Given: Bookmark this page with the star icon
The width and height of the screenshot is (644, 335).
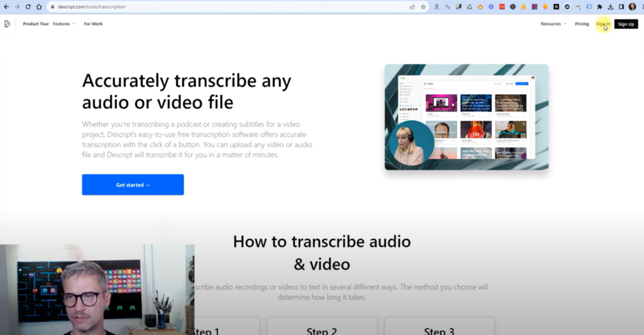Looking at the screenshot, I should coord(423,6).
